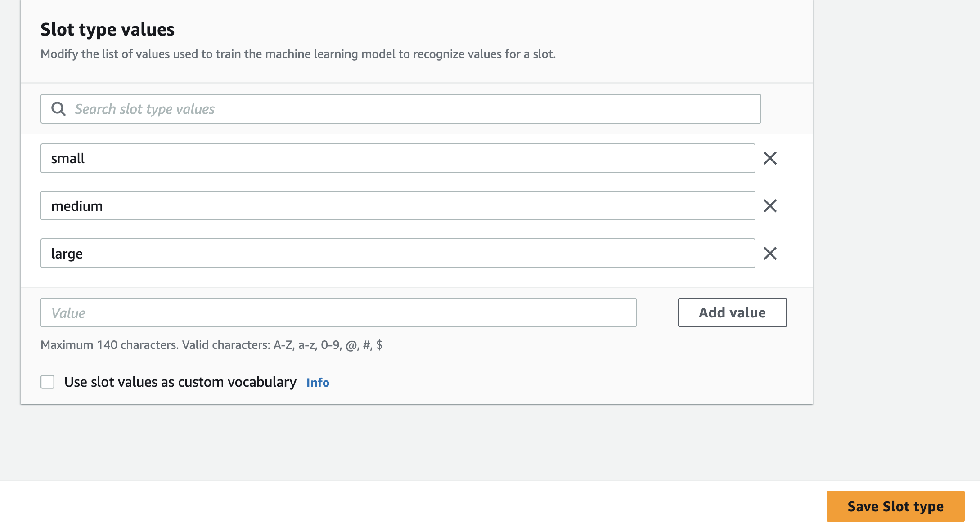
Task: Click the magnifying glass search icon
Action: (x=58, y=109)
